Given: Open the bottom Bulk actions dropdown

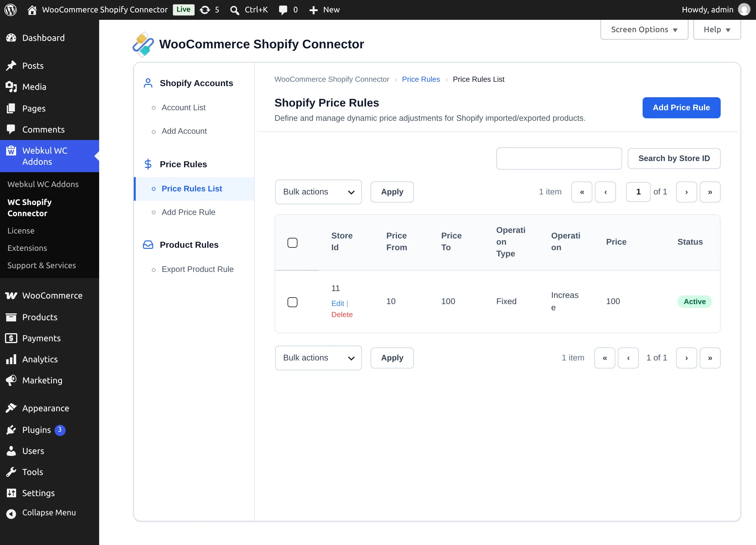Looking at the screenshot, I should click(318, 358).
